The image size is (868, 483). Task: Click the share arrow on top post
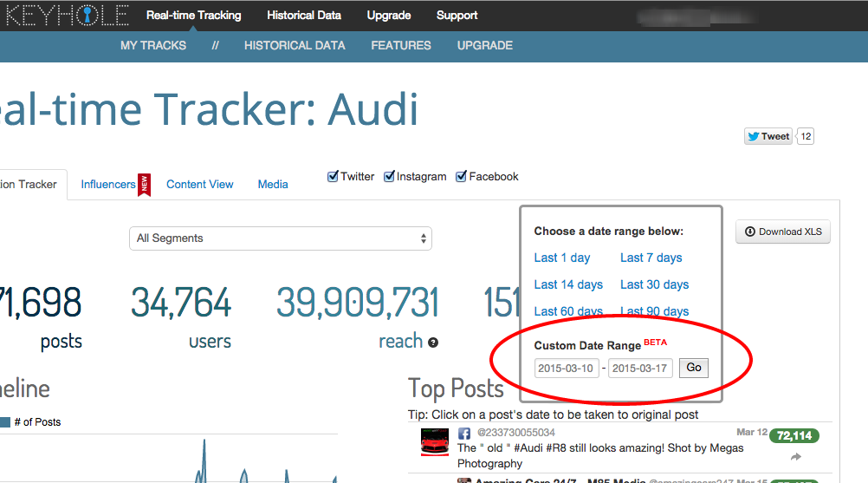click(x=795, y=457)
